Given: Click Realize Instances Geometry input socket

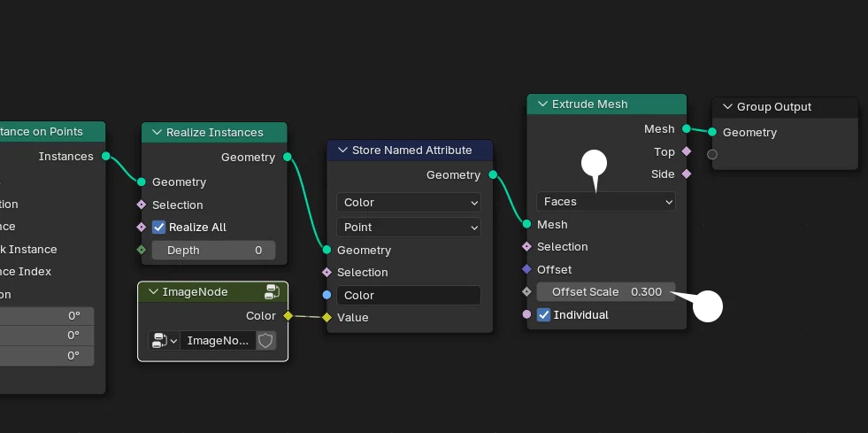Looking at the screenshot, I should point(142,182).
